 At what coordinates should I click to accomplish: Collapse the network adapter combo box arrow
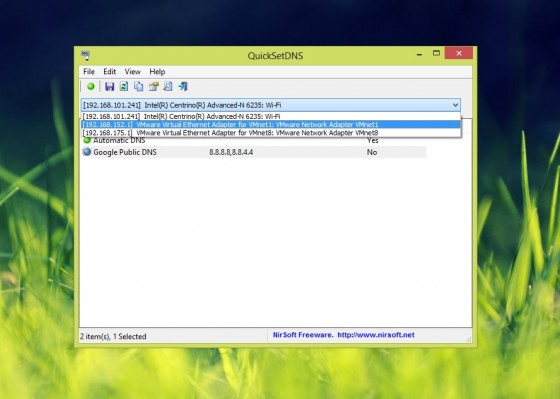point(455,105)
